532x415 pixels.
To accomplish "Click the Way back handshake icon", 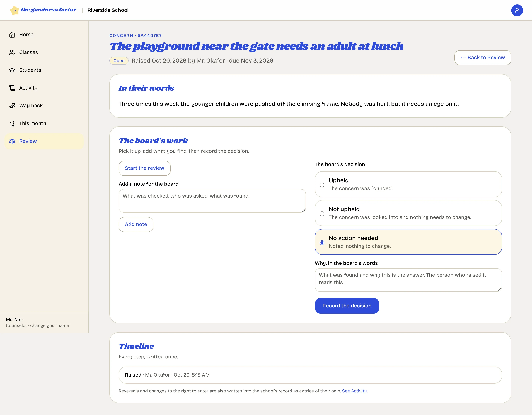I will point(12,106).
